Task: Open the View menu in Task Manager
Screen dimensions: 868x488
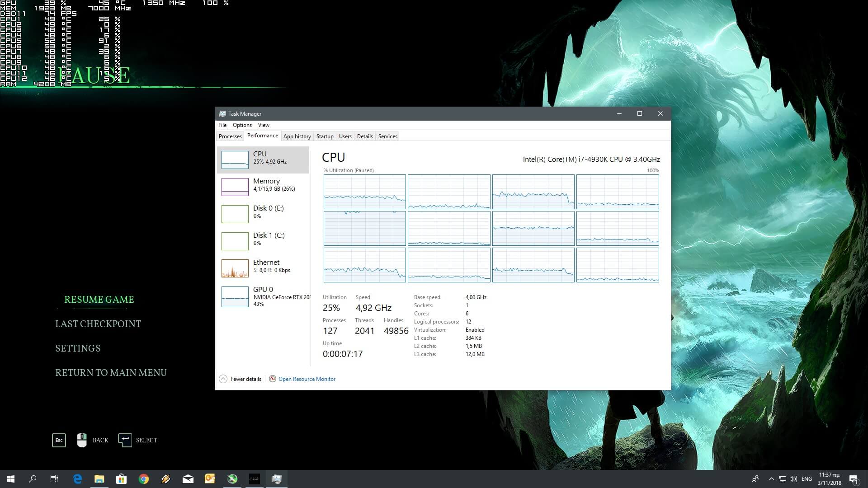Action: click(264, 125)
